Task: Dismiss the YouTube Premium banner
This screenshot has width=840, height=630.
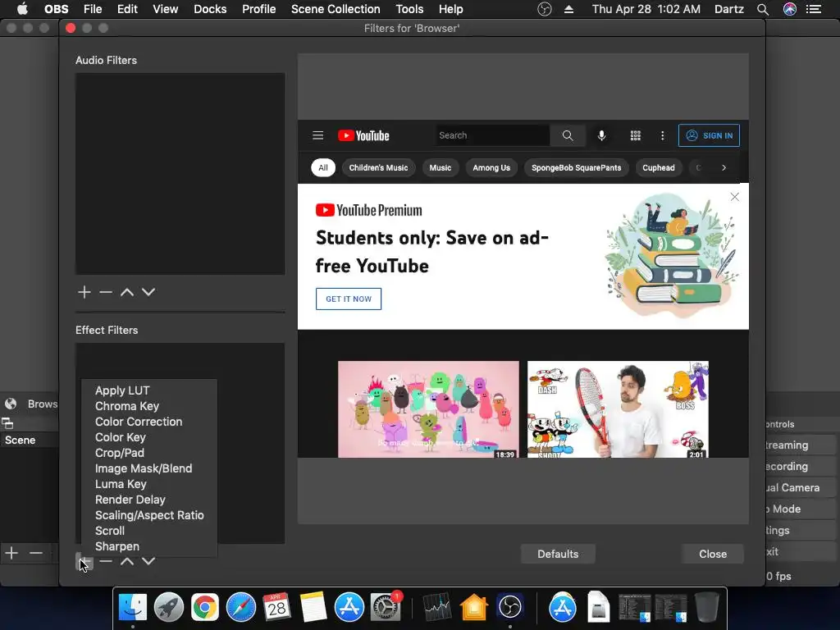Action: pos(734,197)
